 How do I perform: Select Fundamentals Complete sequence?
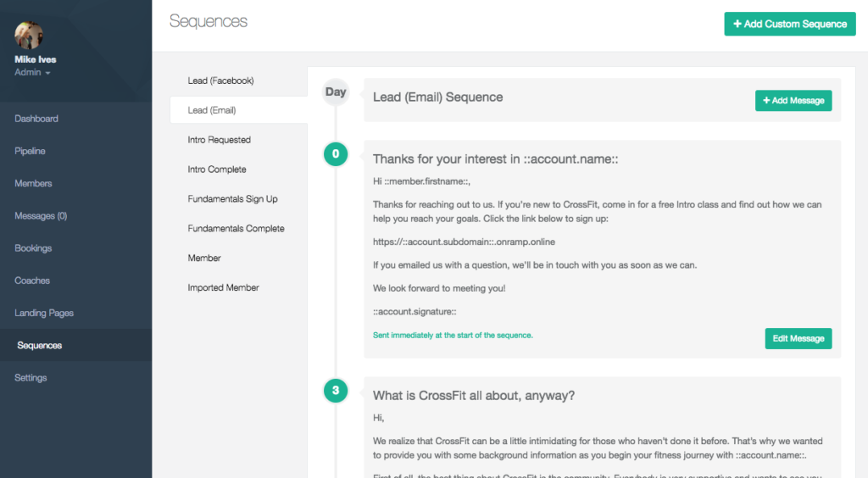236,229
